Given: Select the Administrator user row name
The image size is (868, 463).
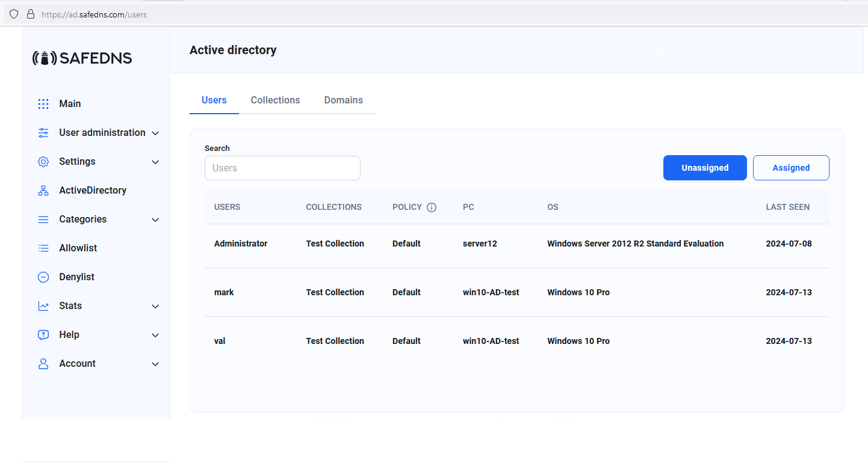Looking at the screenshot, I should click(241, 244).
